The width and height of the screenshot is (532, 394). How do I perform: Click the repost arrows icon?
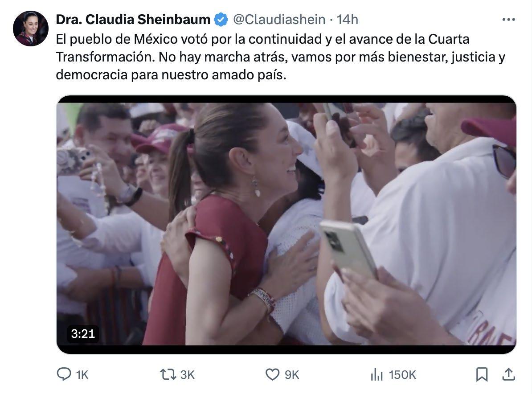tap(168, 375)
